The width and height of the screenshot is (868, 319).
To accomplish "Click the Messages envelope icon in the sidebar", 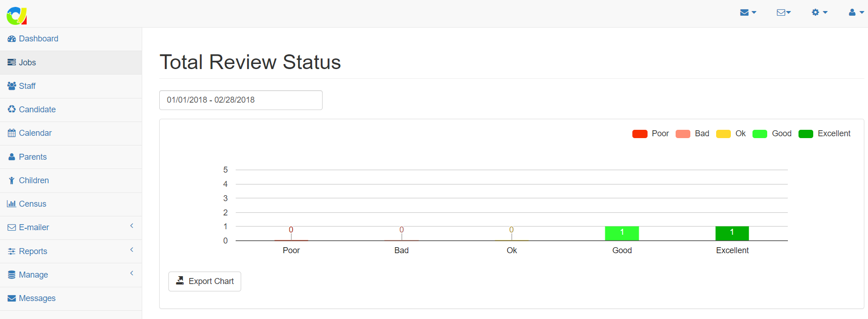I will 12,298.
